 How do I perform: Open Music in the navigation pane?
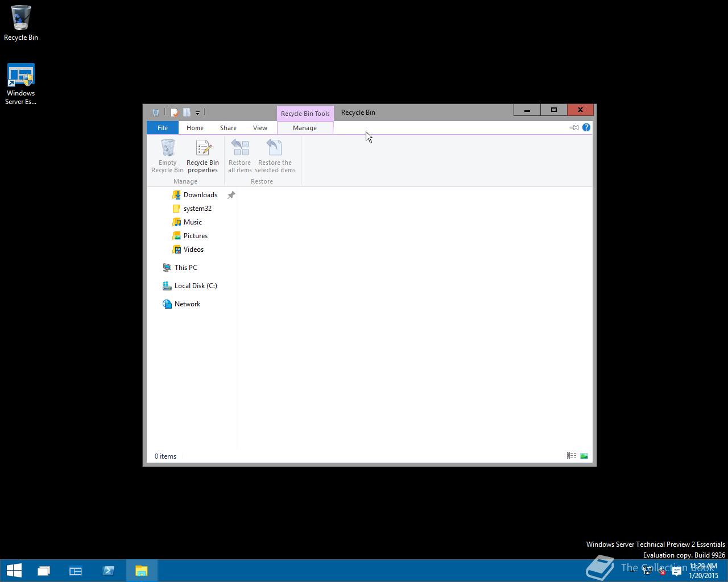pyautogui.click(x=192, y=222)
